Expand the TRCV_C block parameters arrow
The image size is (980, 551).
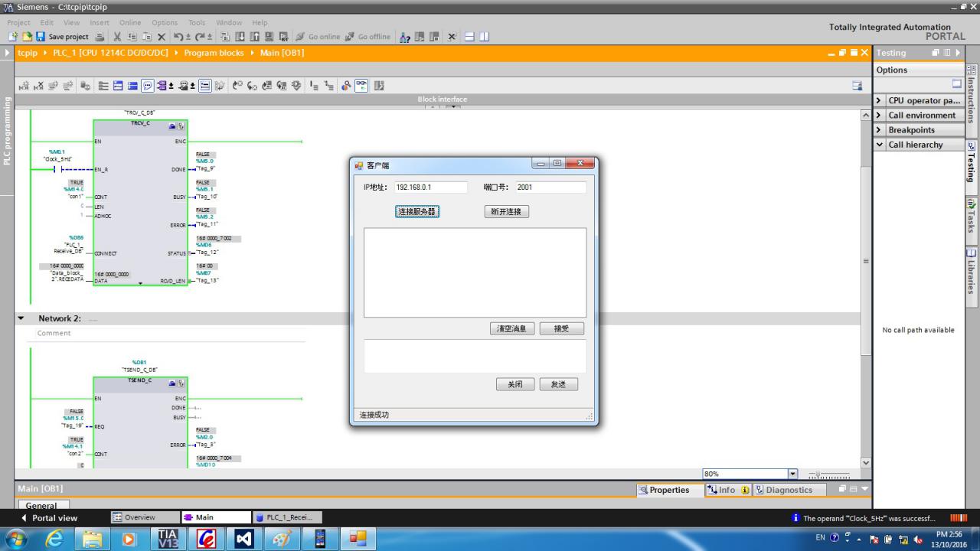click(x=140, y=283)
